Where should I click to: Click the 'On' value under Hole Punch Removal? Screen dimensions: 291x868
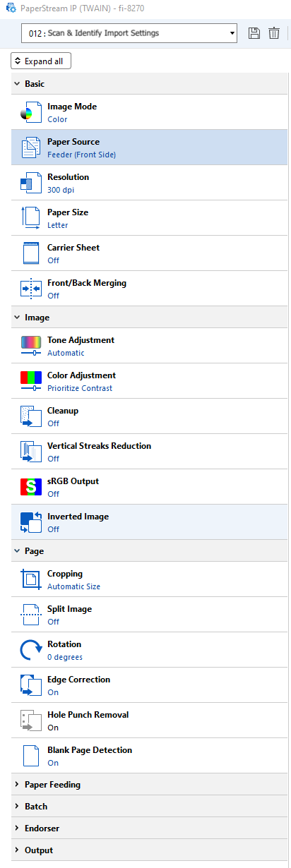point(53,728)
